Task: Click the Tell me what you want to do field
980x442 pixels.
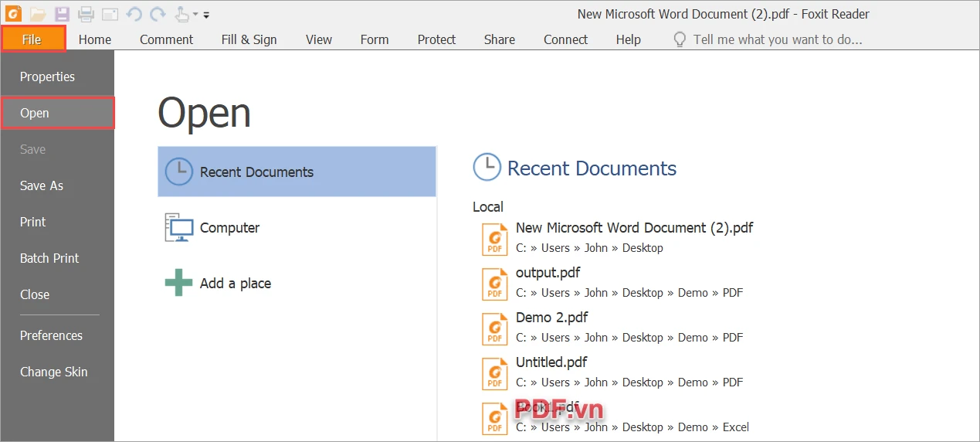Action: 778,39
